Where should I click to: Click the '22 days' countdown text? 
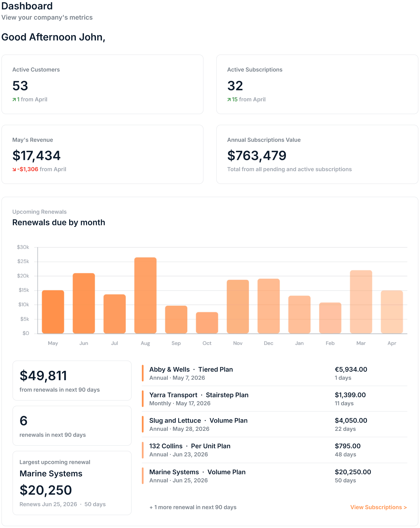345,429
